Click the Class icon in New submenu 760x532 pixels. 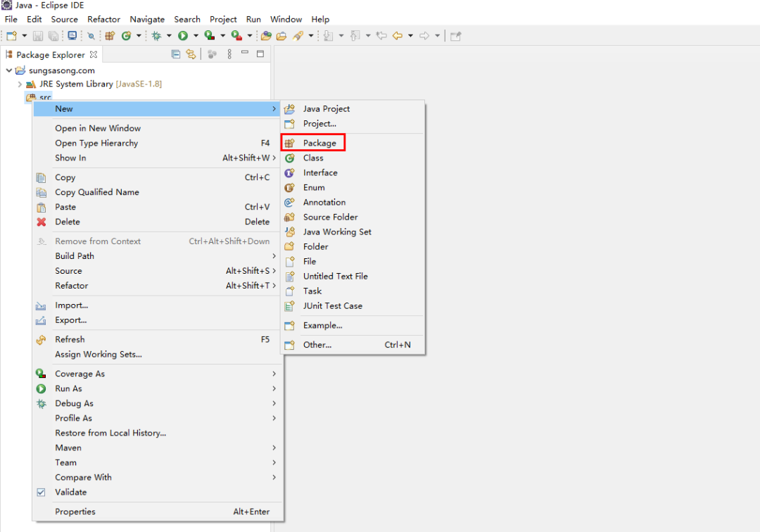point(289,158)
